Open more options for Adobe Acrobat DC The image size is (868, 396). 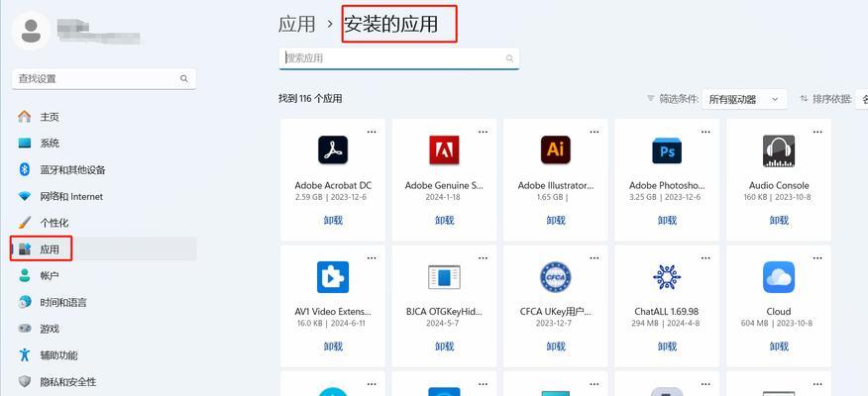coord(372,132)
